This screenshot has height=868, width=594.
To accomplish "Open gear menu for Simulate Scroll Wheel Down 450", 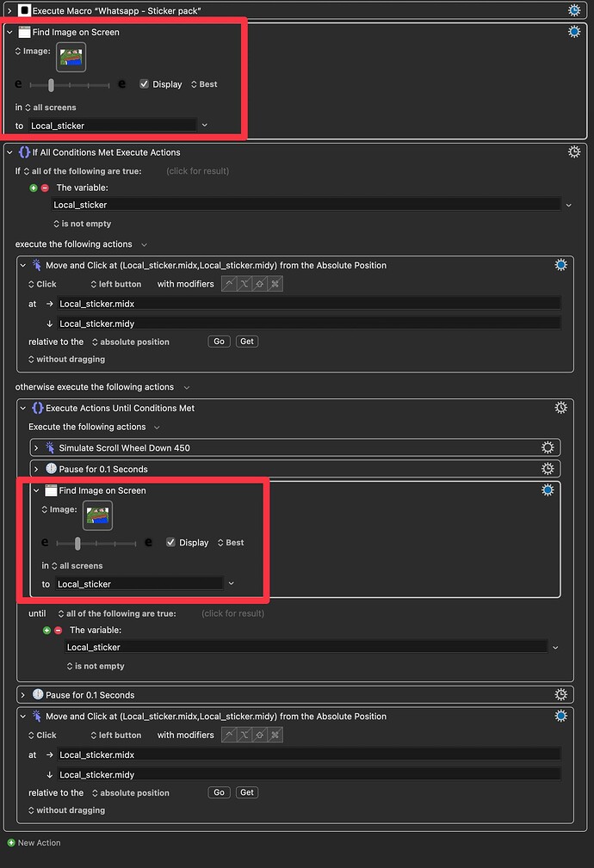I will [548, 447].
